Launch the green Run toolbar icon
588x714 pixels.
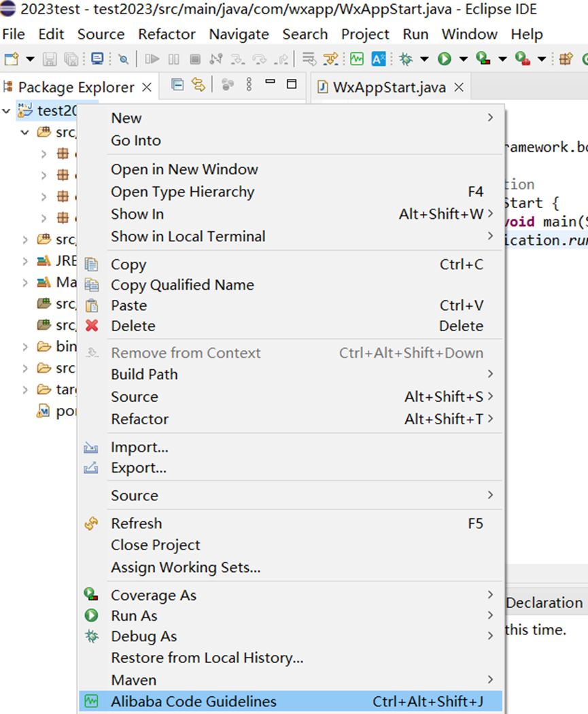click(x=444, y=60)
